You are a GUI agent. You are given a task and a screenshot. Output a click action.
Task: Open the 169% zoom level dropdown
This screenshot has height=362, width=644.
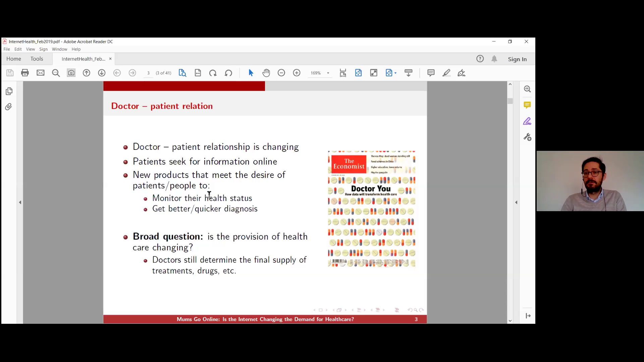[328, 73]
